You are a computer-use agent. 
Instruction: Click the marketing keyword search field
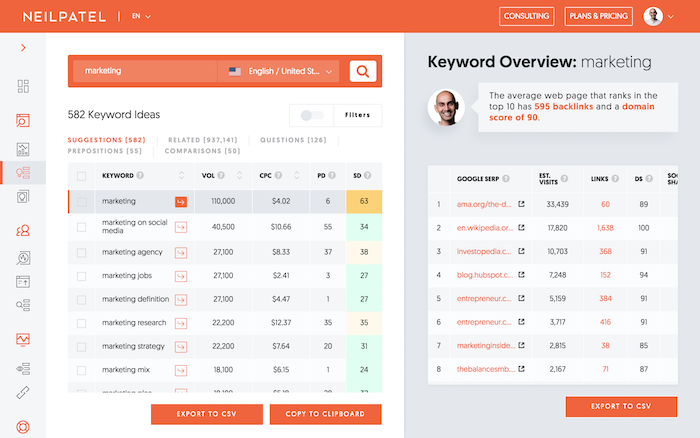[145, 71]
